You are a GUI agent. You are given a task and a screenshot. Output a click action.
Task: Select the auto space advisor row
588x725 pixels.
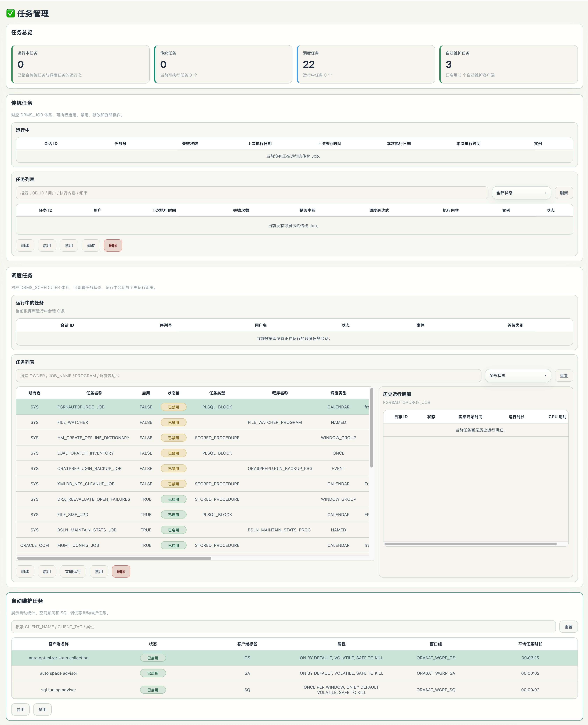294,673
